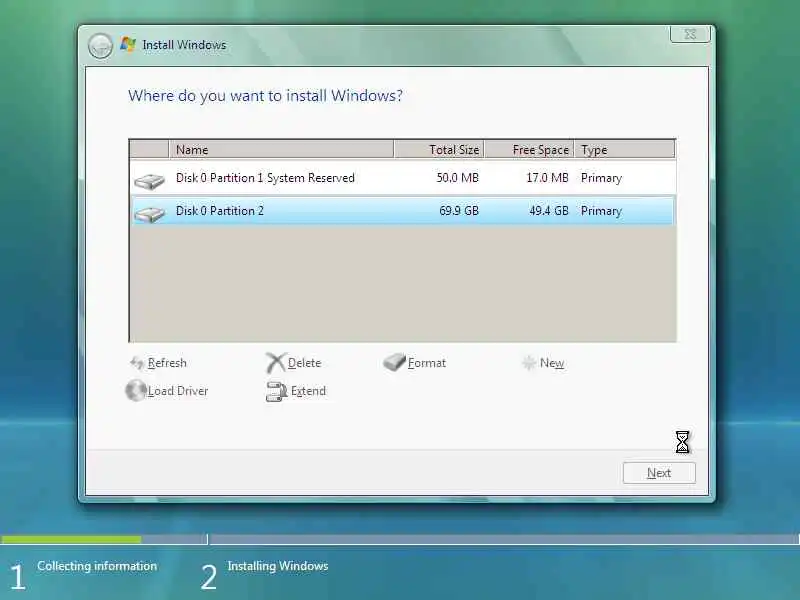
Task: Select Disk 0 Partition 1 System Reserved
Action: tap(403, 178)
